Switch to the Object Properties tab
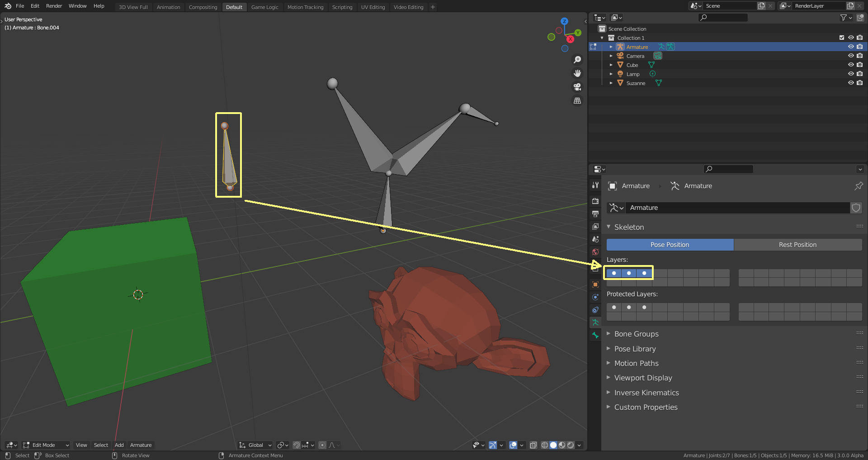 (595, 284)
